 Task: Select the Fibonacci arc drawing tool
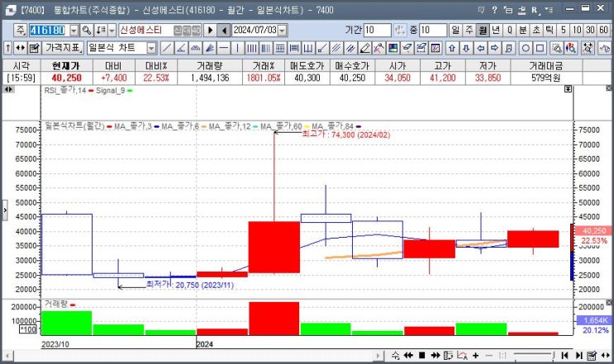[195, 48]
